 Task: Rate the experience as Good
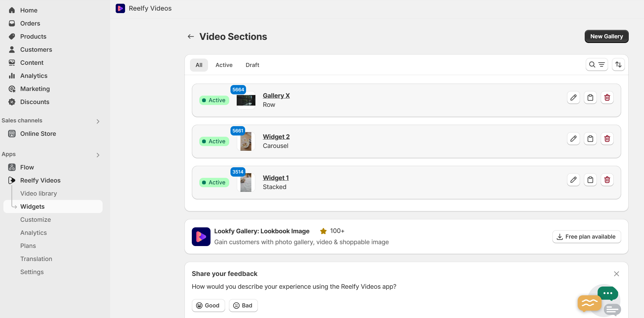(208, 306)
